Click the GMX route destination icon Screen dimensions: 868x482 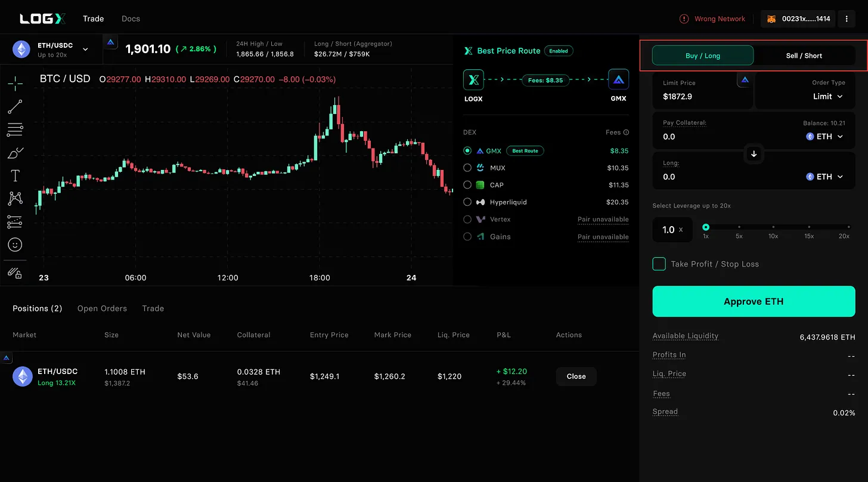coord(618,79)
